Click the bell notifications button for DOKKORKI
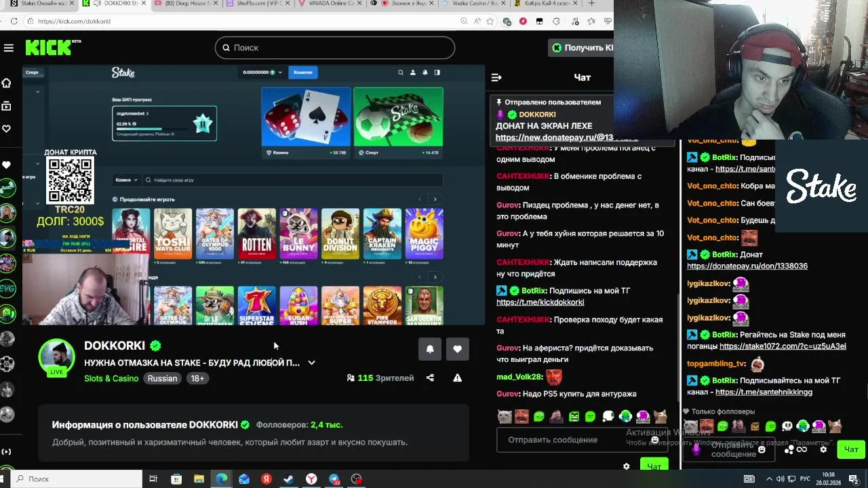The image size is (868, 488). pyautogui.click(x=430, y=349)
